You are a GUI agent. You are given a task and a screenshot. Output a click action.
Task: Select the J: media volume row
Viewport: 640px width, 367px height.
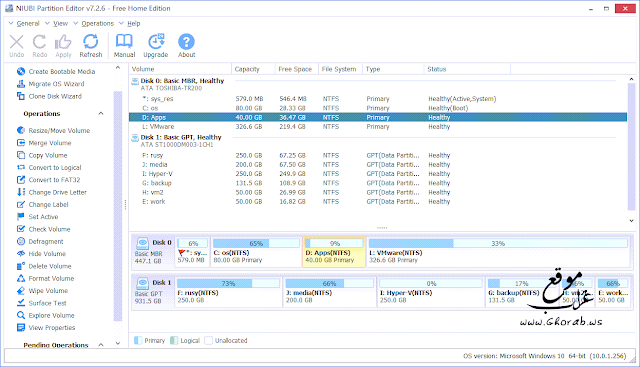coord(378,165)
